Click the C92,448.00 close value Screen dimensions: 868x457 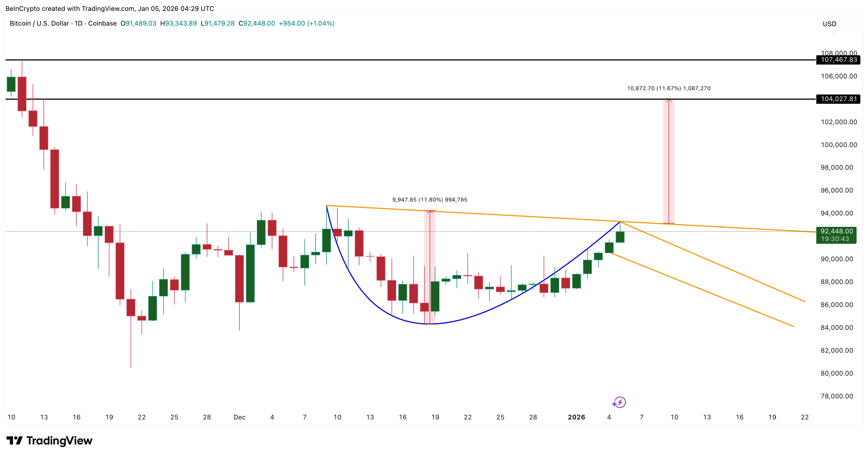pyautogui.click(x=257, y=24)
